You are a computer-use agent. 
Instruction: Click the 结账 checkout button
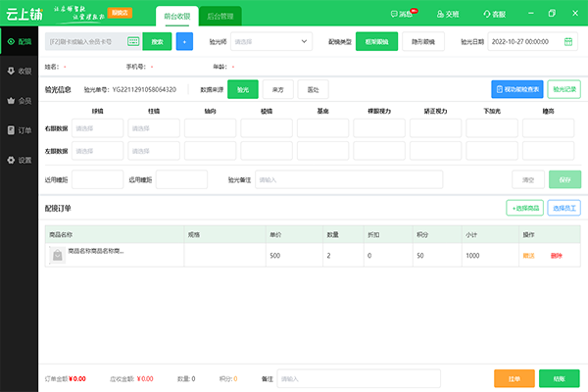[558, 378]
